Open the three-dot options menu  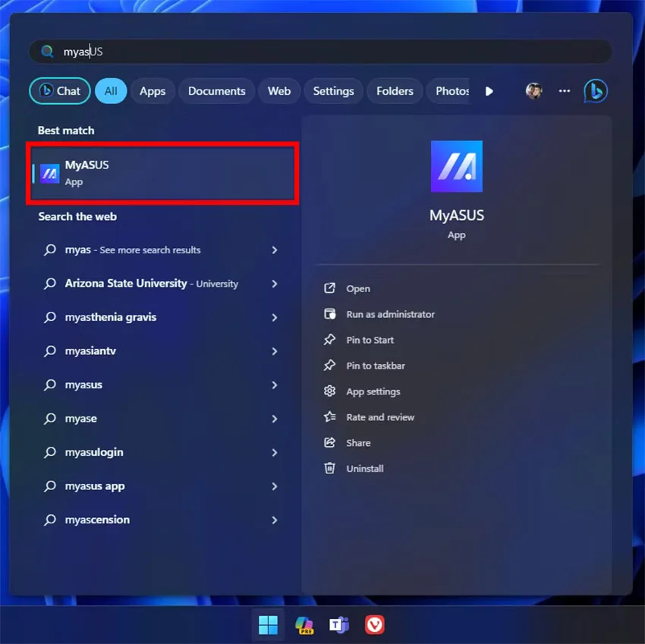[x=565, y=91]
